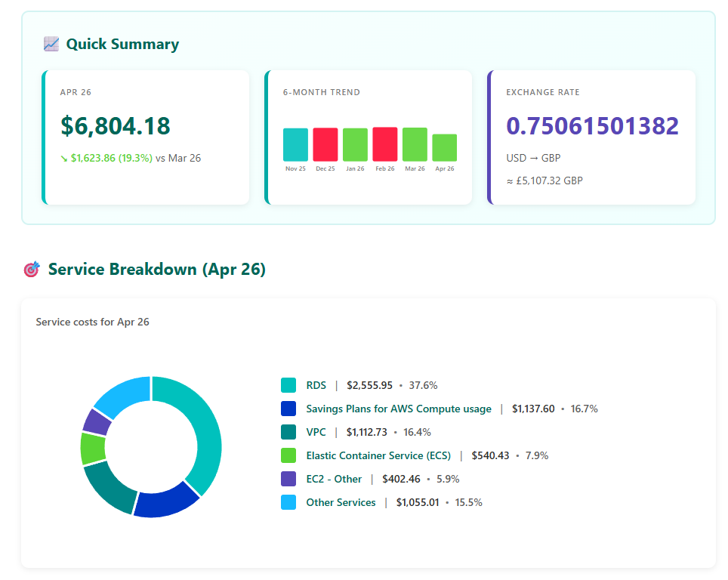728x580 pixels.
Task: Click the Service Breakdown target icon
Action: click(32, 269)
